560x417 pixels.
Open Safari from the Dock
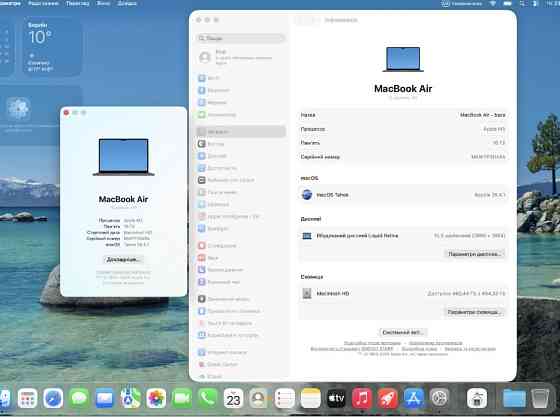pos(53,398)
